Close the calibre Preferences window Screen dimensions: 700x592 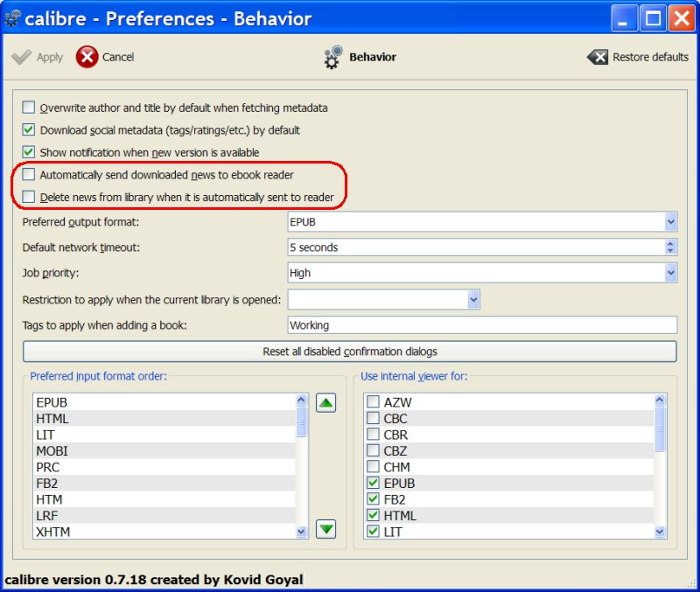682,18
